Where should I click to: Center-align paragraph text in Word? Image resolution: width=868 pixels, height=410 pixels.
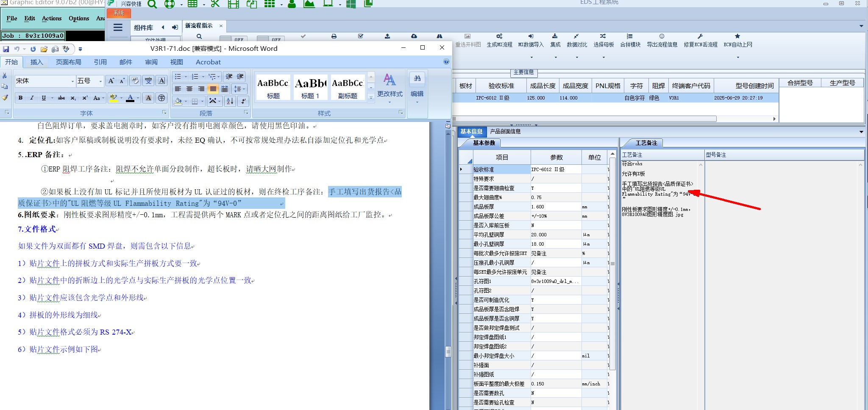click(x=189, y=89)
